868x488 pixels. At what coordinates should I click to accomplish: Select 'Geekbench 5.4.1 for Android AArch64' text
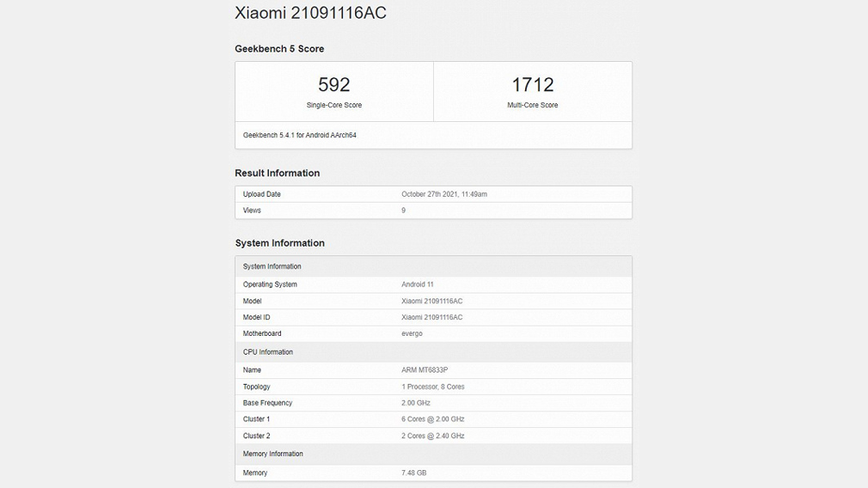point(299,135)
